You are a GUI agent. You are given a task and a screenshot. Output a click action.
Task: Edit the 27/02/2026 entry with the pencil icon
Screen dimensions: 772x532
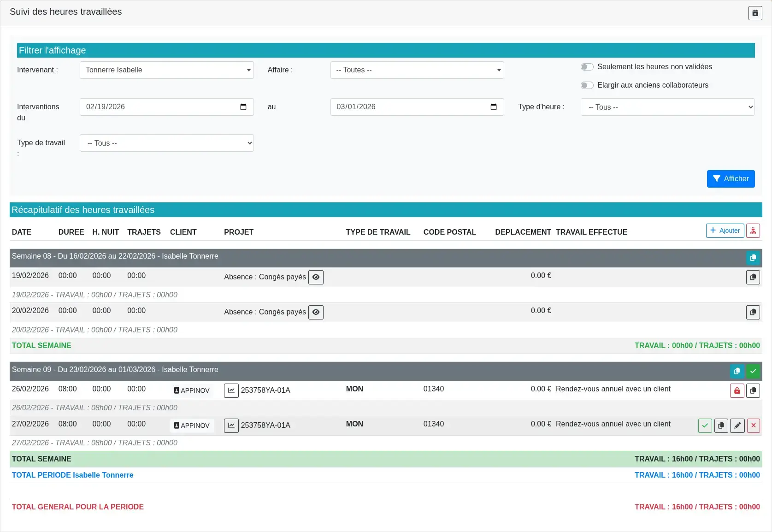(737, 426)
